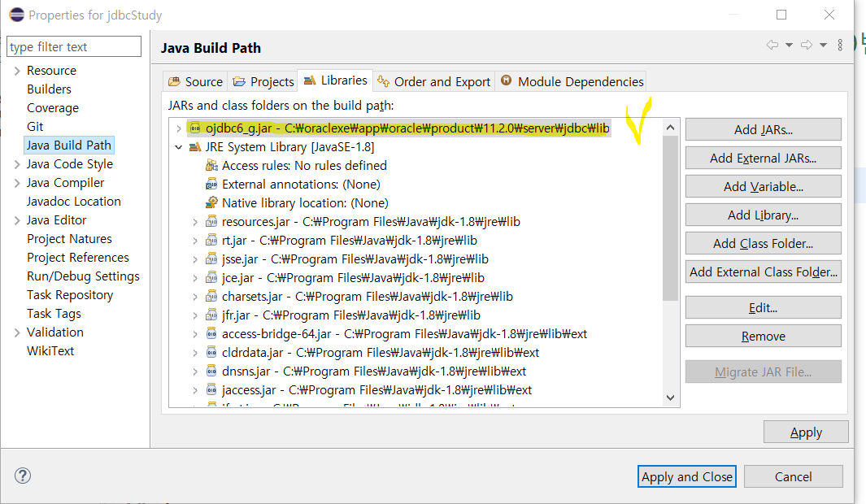Click the Access rules icon
The image size is (866, 504).
[211, 165]
